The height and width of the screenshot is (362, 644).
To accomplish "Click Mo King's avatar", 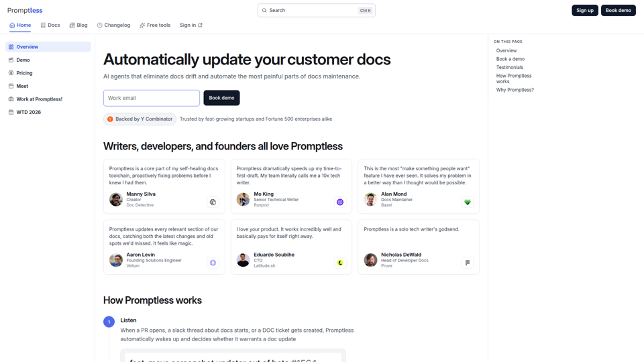I will point(243,200).
